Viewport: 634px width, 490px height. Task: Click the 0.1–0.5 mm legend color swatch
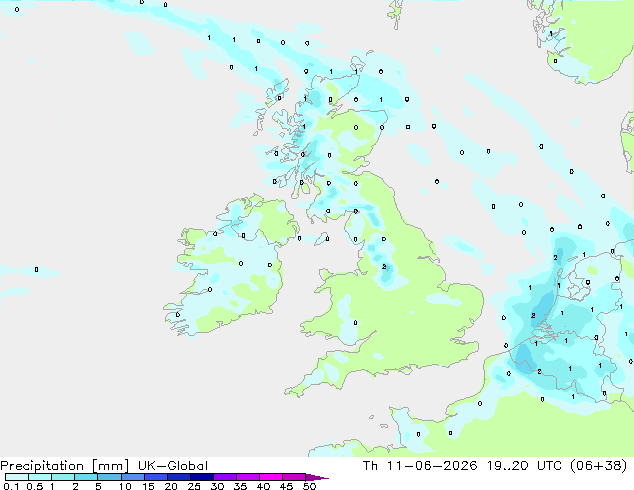click(x=17, y=477)
